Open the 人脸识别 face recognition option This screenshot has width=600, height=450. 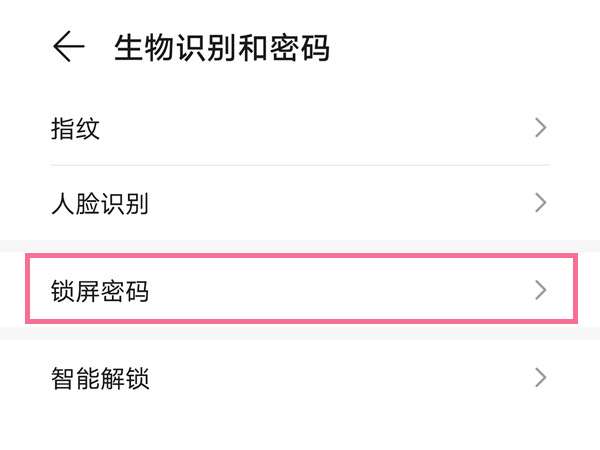pyautogui.click(x=99, y=204)
